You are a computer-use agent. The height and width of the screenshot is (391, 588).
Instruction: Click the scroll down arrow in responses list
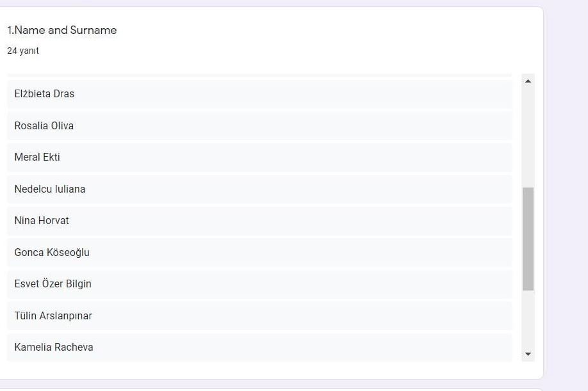point(528,354)
